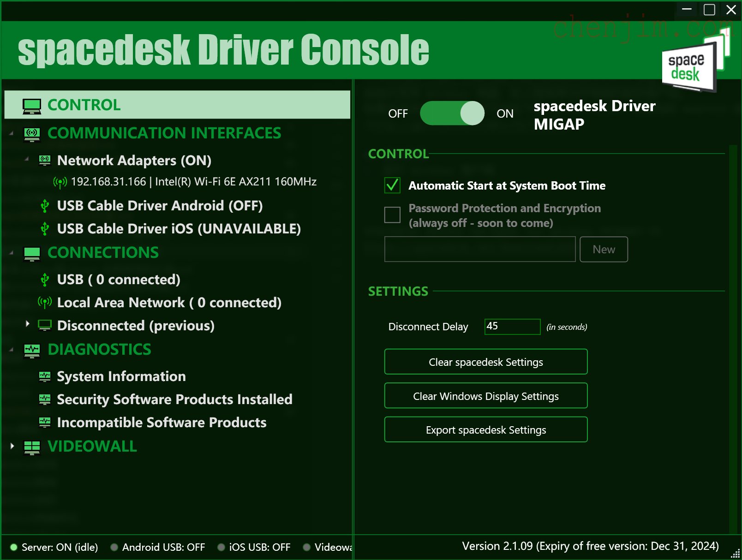Select the CONTROL item in the tree
Viewport: 742px width, 560px height.
pyautogui.click(x=177, y=105)
